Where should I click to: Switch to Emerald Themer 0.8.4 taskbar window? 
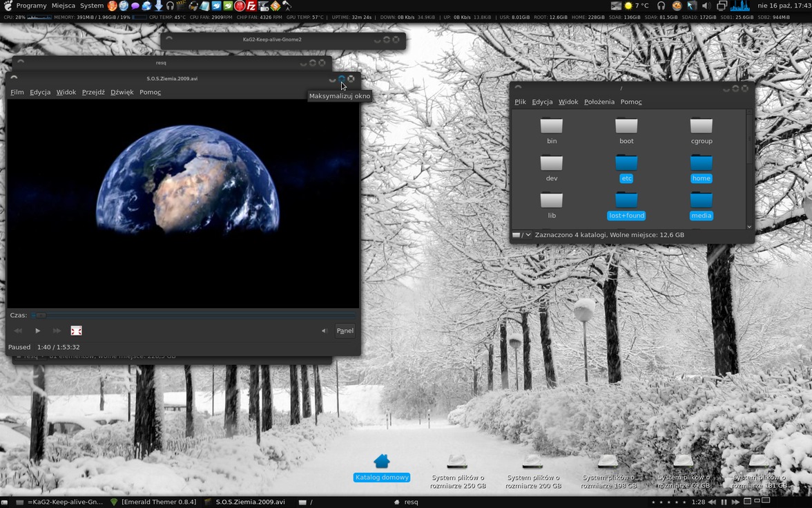153,502
